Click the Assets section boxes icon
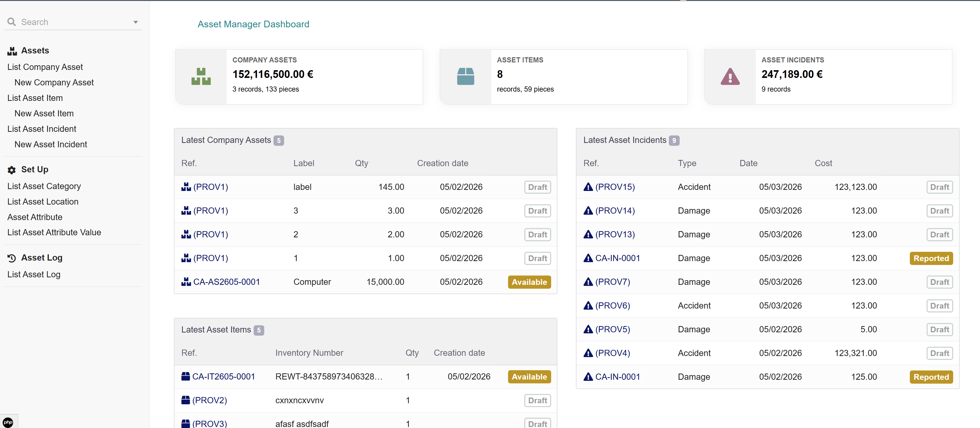 12,51
